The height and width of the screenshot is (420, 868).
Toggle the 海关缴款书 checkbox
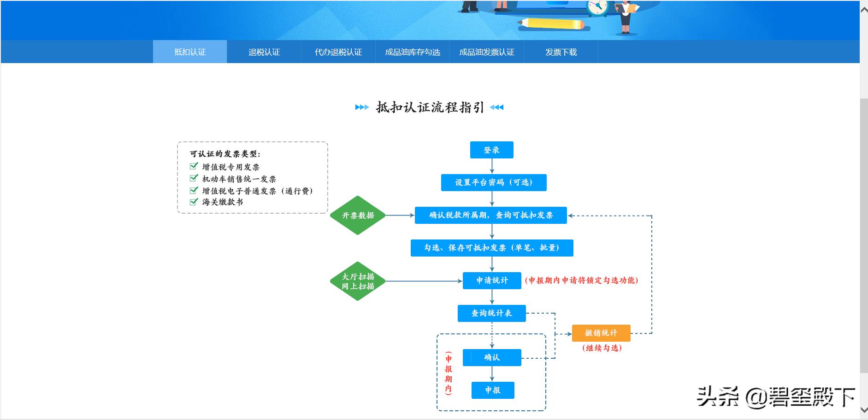[193, 202]
